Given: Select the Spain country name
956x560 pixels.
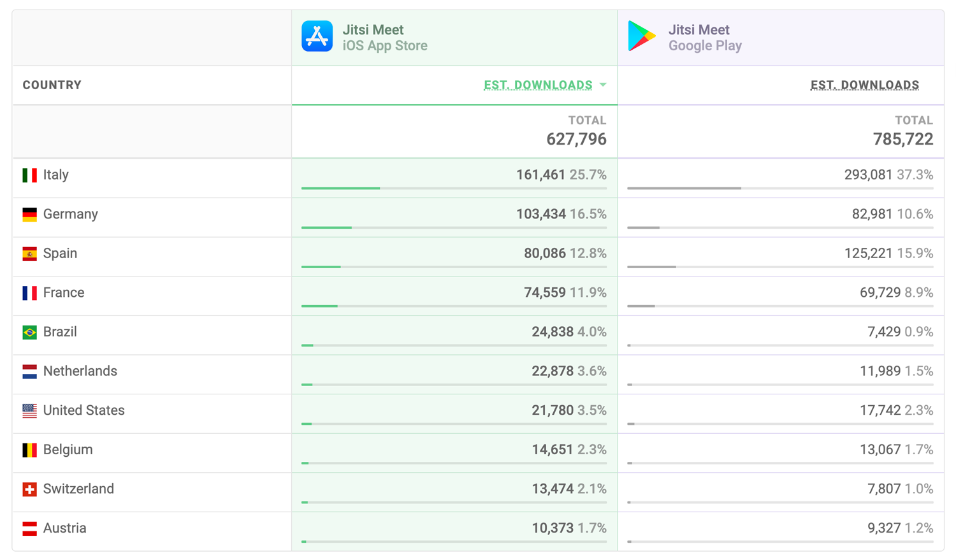Looking at the screenshot, I should point(61,254).
